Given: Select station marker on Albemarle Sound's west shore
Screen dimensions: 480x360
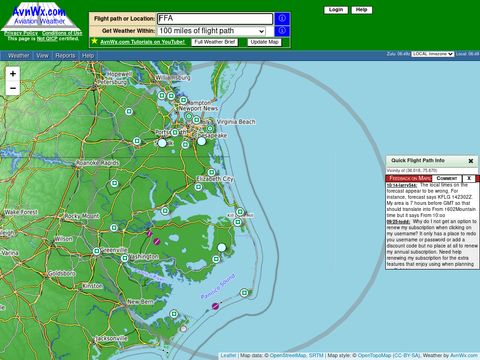Looking at the screenshot, I should pyautogui.click(x=165, y=211).
